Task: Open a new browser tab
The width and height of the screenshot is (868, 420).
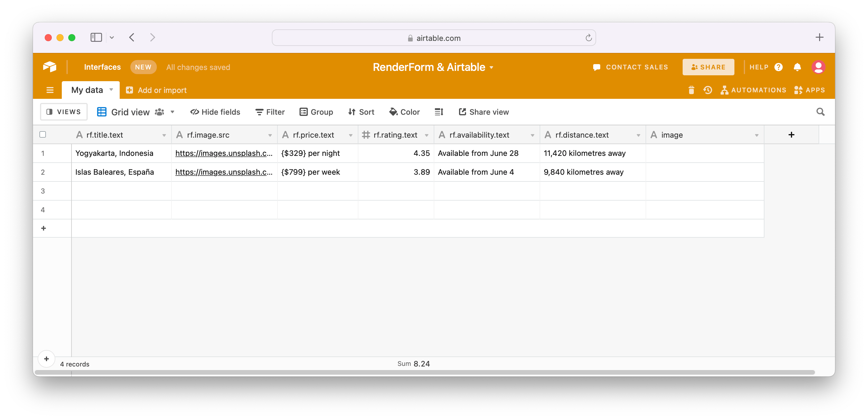Action: coord(819,37)
